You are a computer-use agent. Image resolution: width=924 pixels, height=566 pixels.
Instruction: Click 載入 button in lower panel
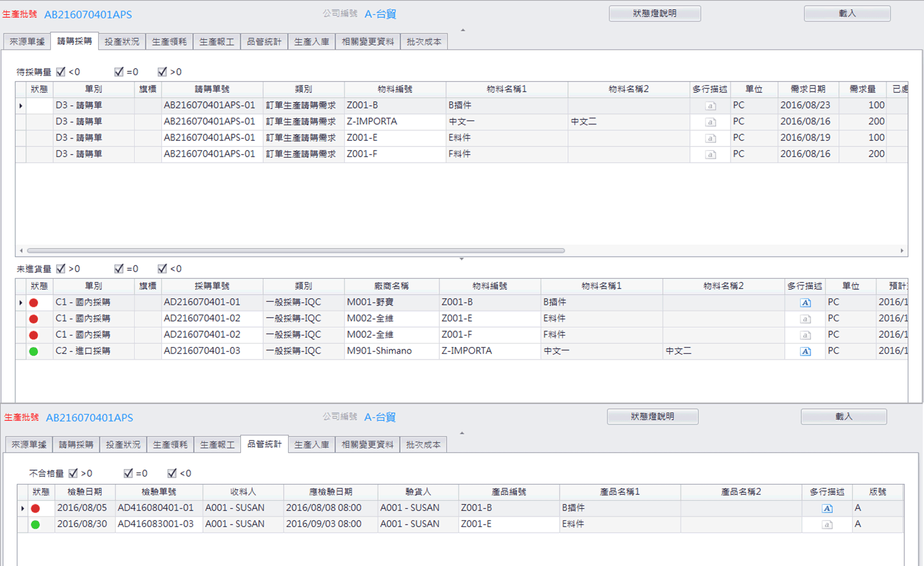coord(843,417)
